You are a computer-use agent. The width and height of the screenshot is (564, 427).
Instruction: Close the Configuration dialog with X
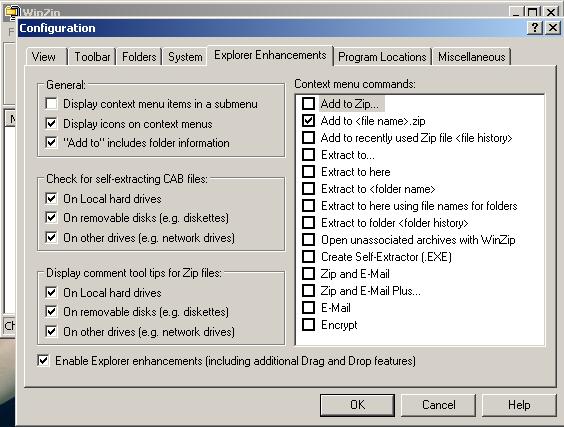tap(552, 28)
